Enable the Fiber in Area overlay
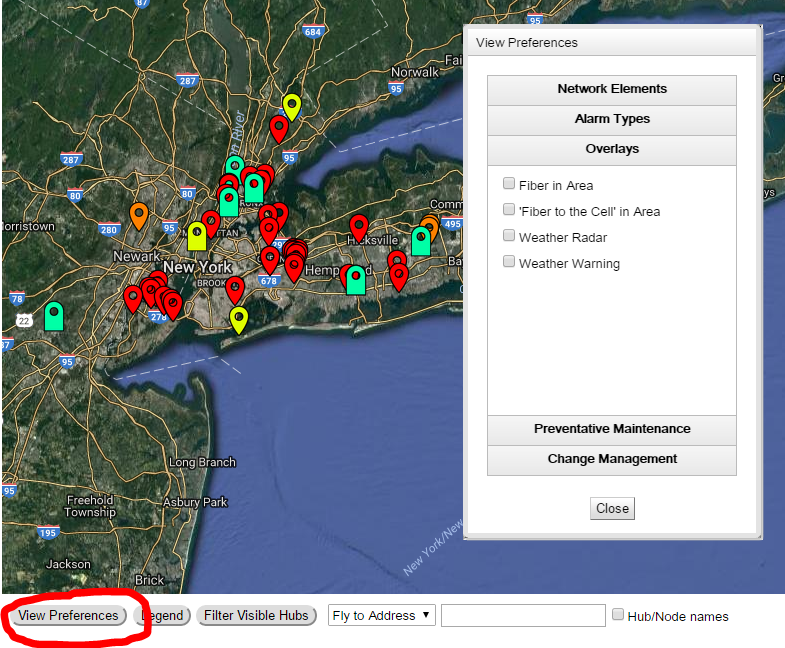 tap(509, 184)
